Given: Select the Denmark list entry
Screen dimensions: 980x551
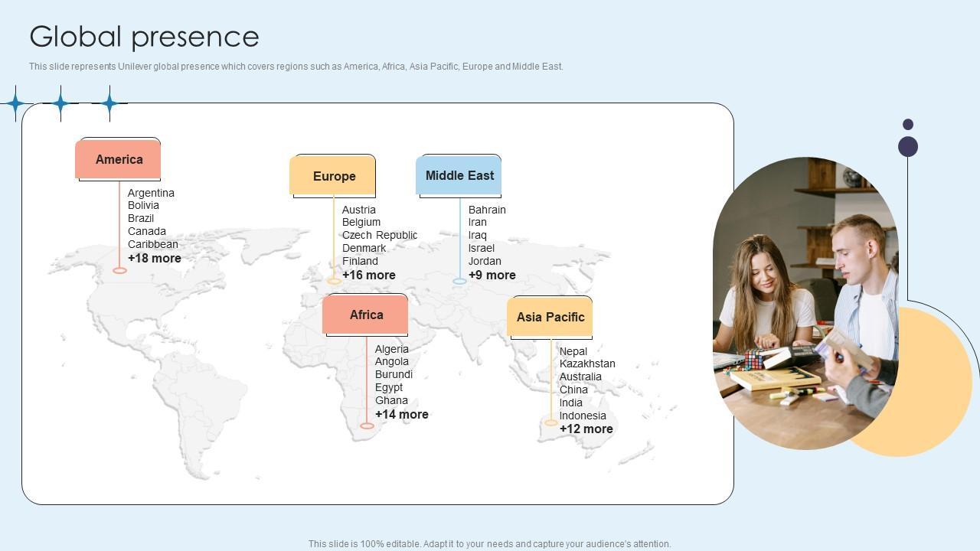Looking at the screenshot, I should pos(364,248).
